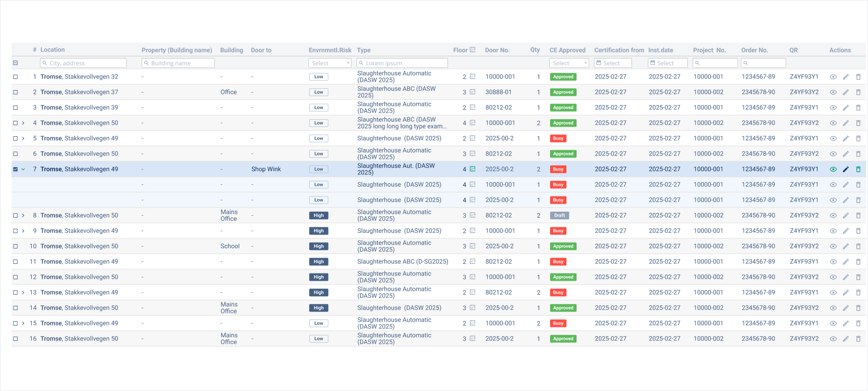Sort by Door No. column header
Image resolution: width=868 pixels, height=391 pixels.
pos(497,50)
